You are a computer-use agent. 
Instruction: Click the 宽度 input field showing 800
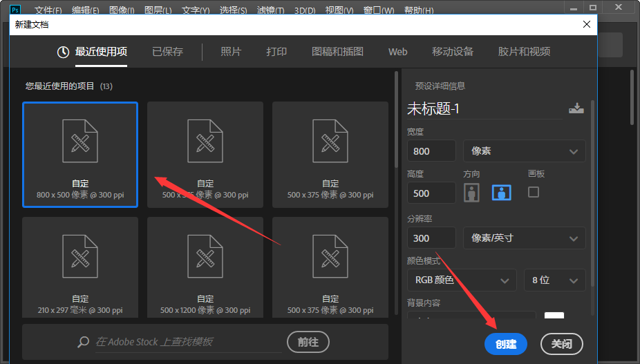click(431, 151)
